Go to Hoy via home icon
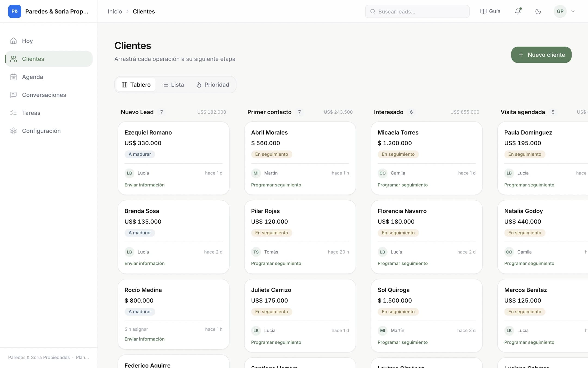The height and width of the screenshot is (368, 588). 14,41
